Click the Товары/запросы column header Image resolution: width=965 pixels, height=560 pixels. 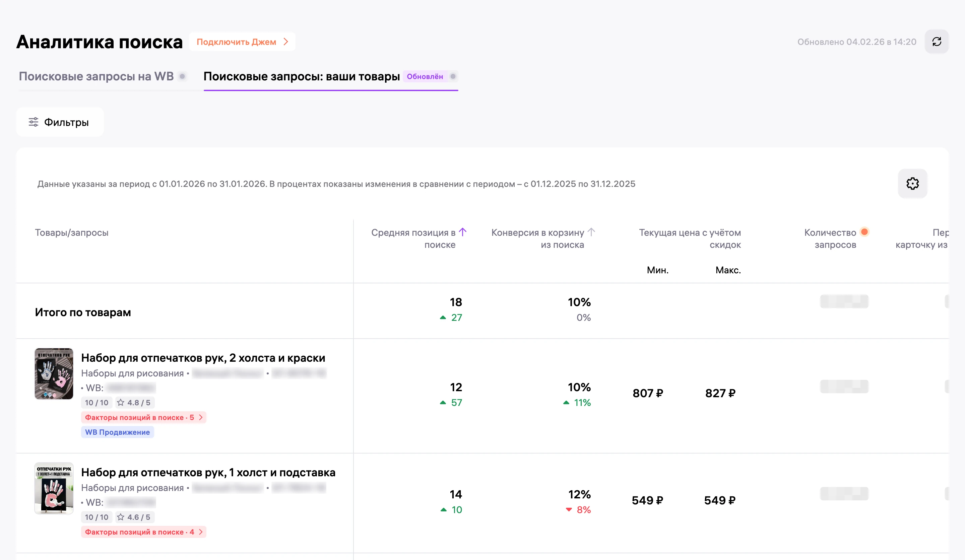(72, 233)
